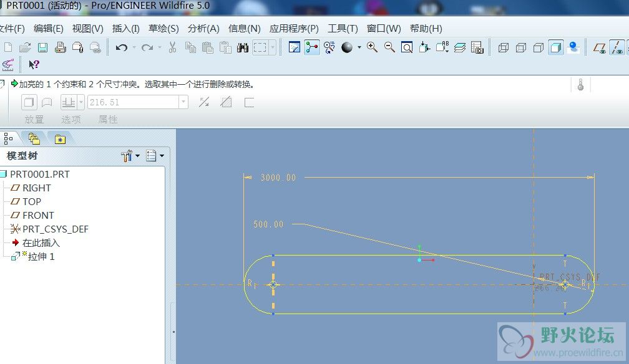Toggle the spin center display

(312, 47)
